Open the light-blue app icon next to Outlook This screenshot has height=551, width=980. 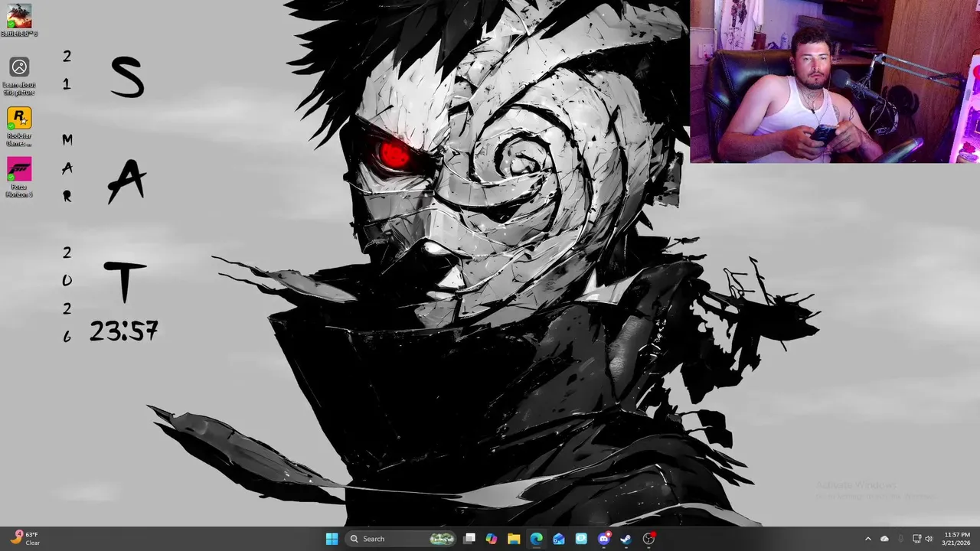point(581,539)
